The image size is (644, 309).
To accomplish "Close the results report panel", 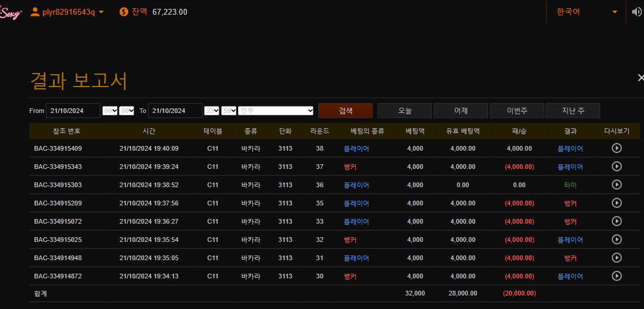I will pyautogui.click(x=640, y=78).
